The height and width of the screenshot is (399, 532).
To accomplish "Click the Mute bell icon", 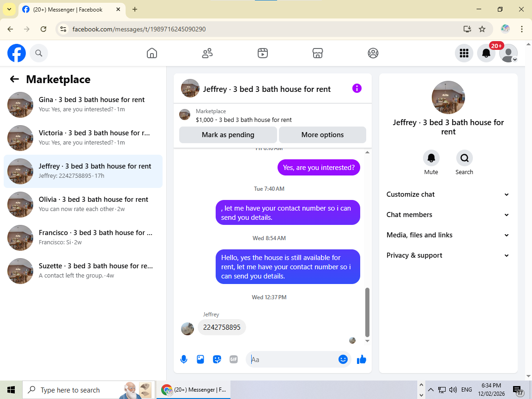I will pos(431,158).
